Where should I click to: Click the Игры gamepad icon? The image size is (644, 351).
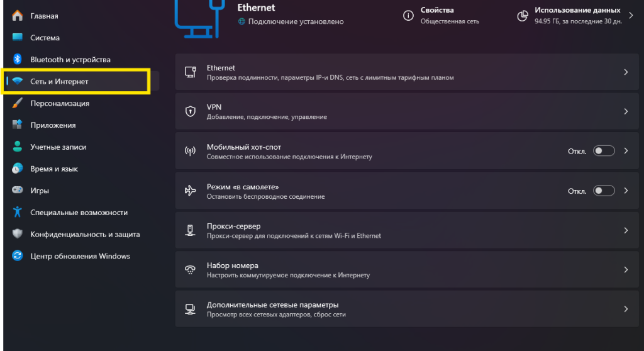tap(18, 191)
